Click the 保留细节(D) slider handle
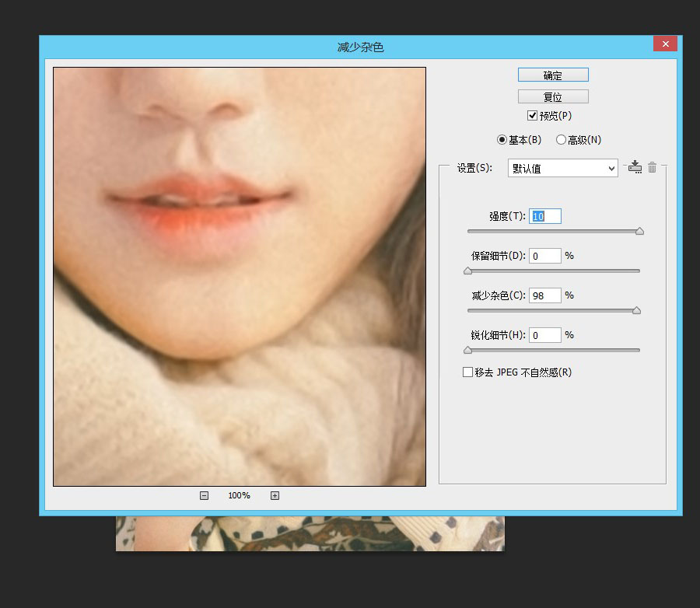 click(468, 271)
